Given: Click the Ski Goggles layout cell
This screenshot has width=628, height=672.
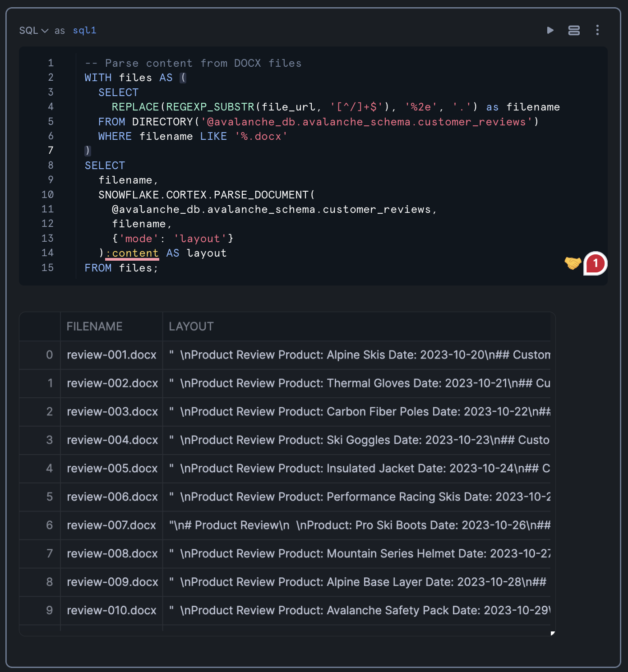Looking at the screenshot, I should [356, 440].
